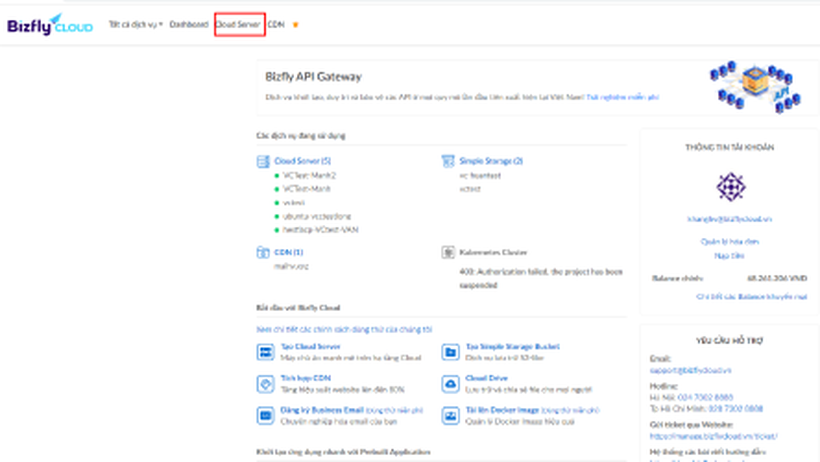This screenshot has height=462, width=820.
Task: Open the account email address link
Action: click(730, 219)
